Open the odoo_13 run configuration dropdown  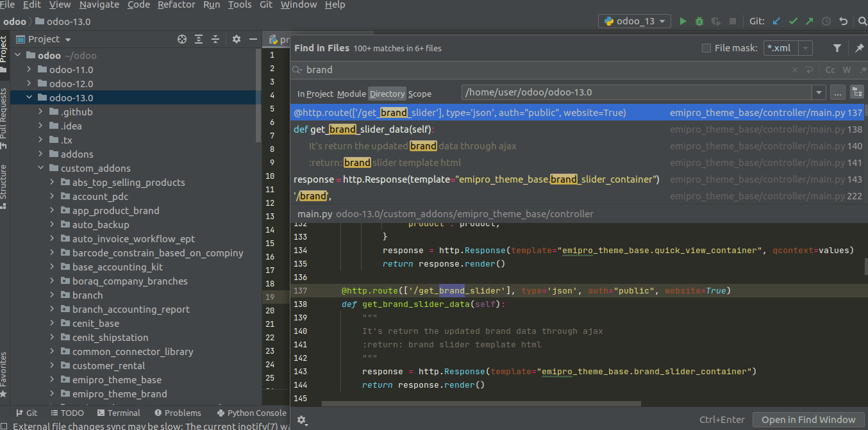(x=634, y=21)
